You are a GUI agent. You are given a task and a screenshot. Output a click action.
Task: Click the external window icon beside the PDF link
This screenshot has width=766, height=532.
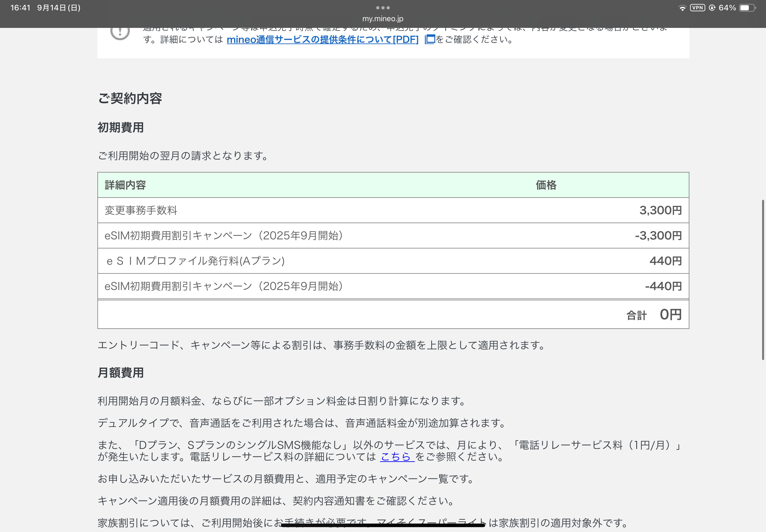click(x=430, y=39)
